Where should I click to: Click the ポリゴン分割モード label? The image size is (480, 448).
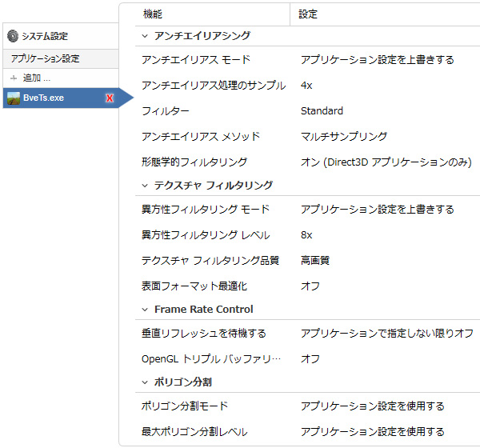[x=185, y=406]
